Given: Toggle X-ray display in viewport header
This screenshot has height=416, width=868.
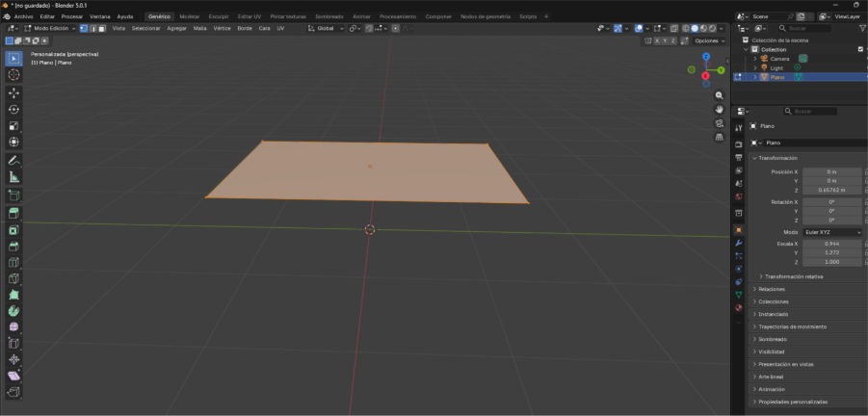Looking at the screenshot, I should (x=674, y=29).
